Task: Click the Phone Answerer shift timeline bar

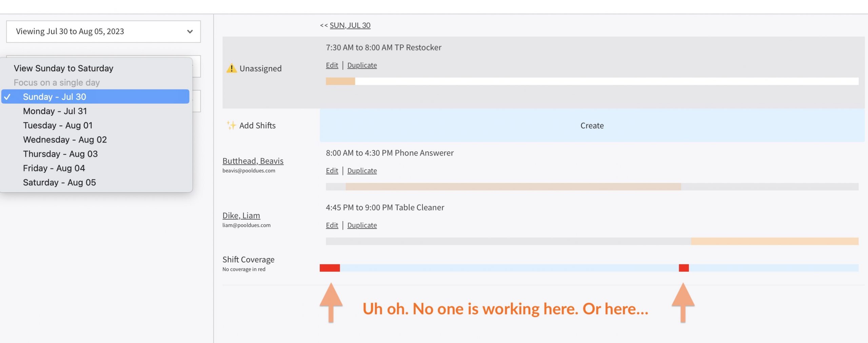Action: tap(513, 187)
